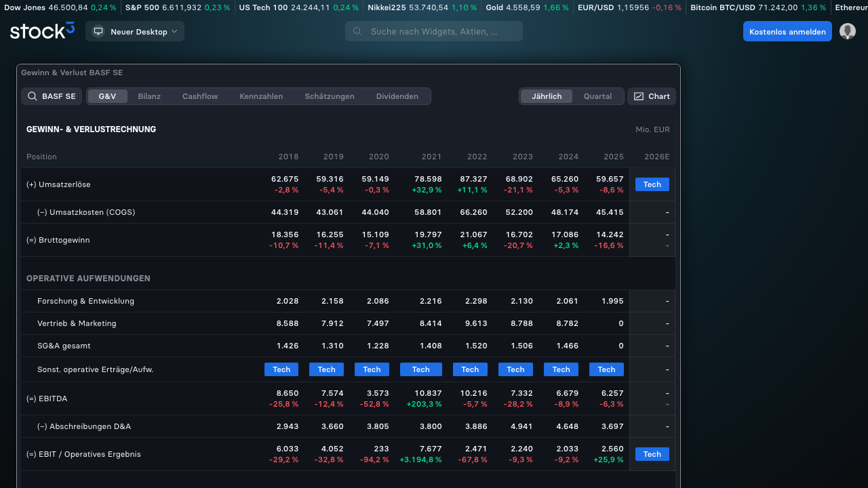Image resolution: width=868 pixels, height=488 pixels.
Task: Click the '(=) Bruttogewinn' row label
Action: pos(58,240)
